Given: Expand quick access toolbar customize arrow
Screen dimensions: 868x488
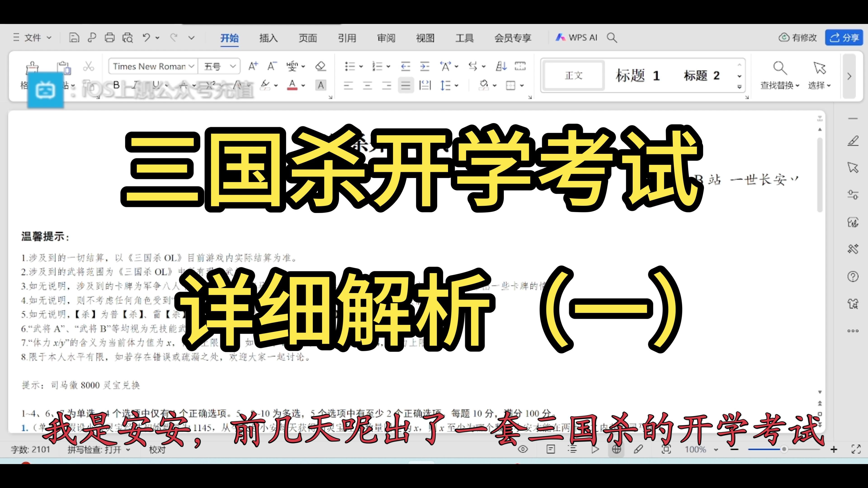Looking at the screenshot, I should click(x=191, y=38).
